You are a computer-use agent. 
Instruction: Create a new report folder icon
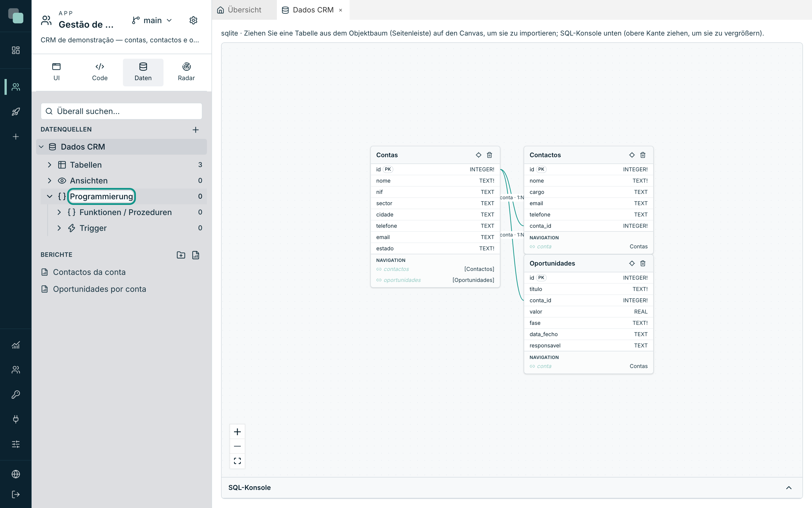click(181, 255)
